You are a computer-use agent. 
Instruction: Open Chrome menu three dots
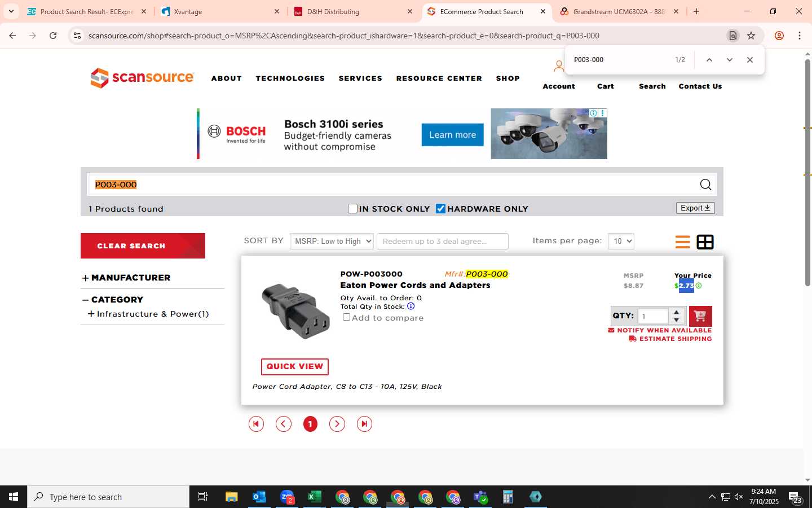[x=800, y=36]
